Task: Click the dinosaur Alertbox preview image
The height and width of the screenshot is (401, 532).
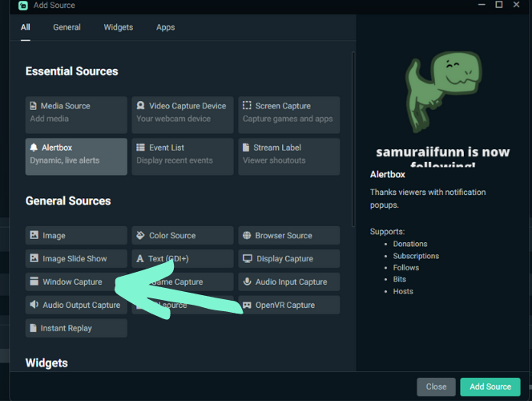Action: [x=443, y=92]
